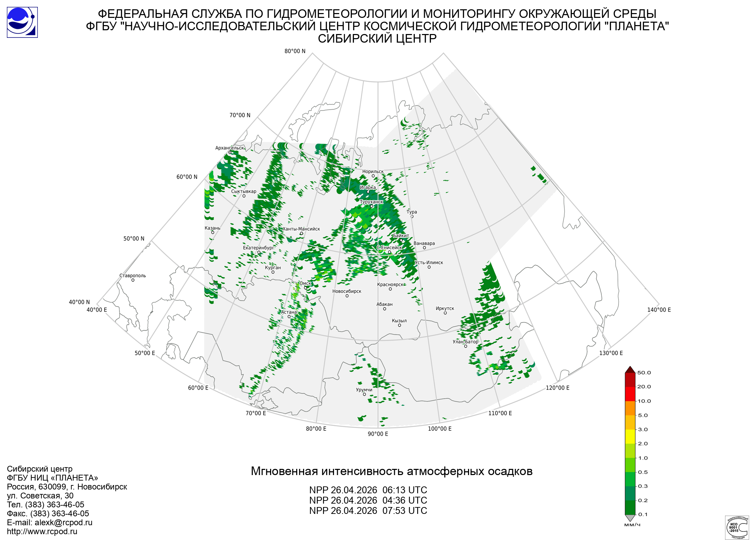Click the ISO 9001-2015 certification badge
Viewport: 756px width, 550px height.
pos(737,527)
